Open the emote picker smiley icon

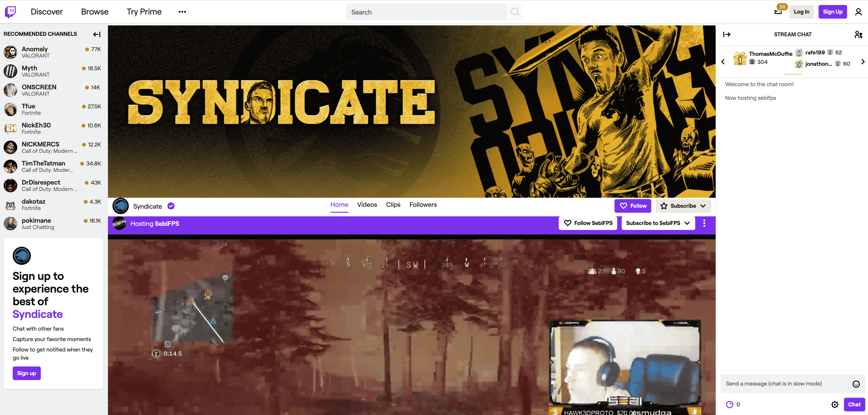click(856, 384)
